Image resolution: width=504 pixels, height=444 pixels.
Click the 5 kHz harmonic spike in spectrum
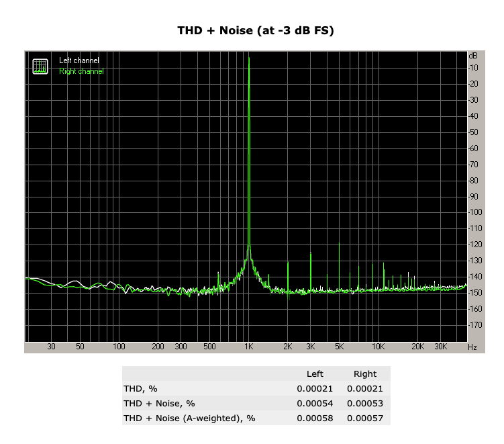(339, 267)
